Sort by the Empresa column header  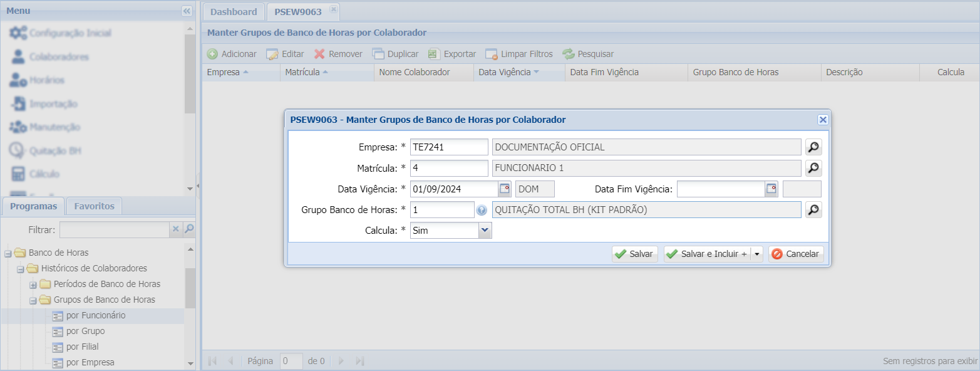(224, 72)
